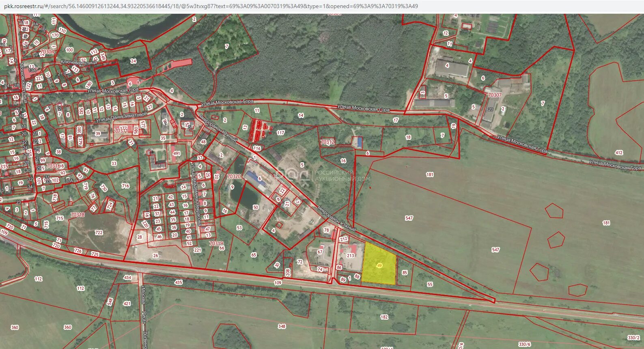This screenshot has height=349, width=644.
Task: Select parcel number 24 near river
Action: (133, 61)
